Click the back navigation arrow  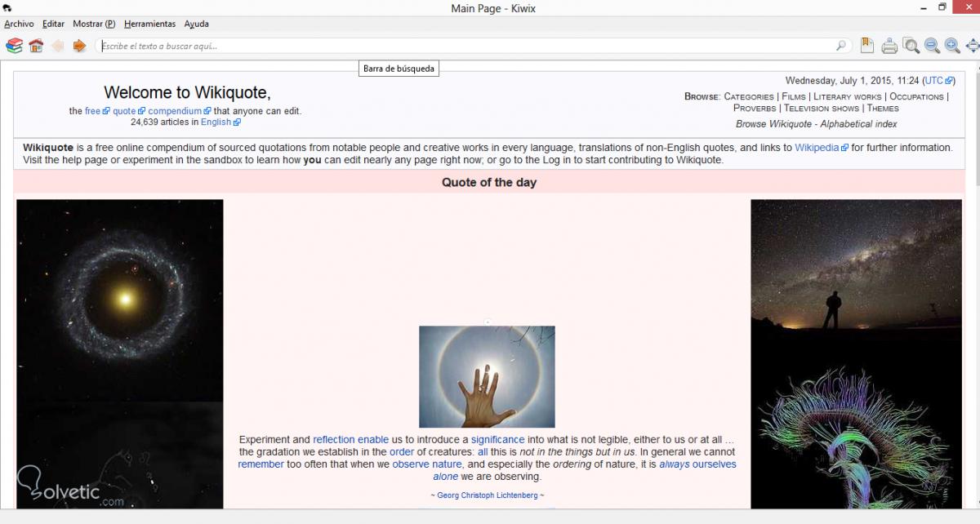[57, 46]
